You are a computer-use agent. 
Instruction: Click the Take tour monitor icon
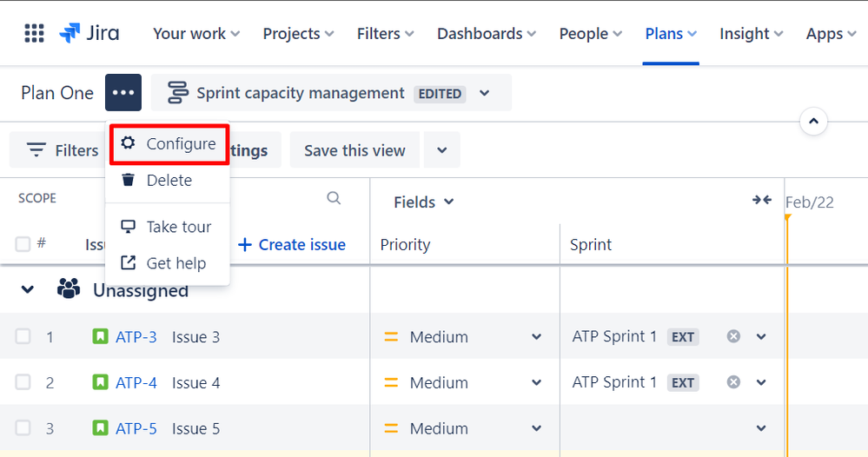128,226
